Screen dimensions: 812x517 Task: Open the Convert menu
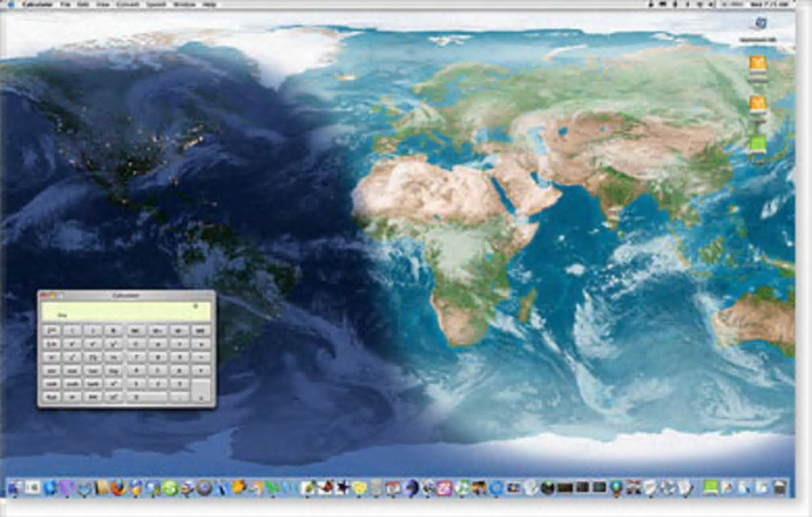coord(127,5)
